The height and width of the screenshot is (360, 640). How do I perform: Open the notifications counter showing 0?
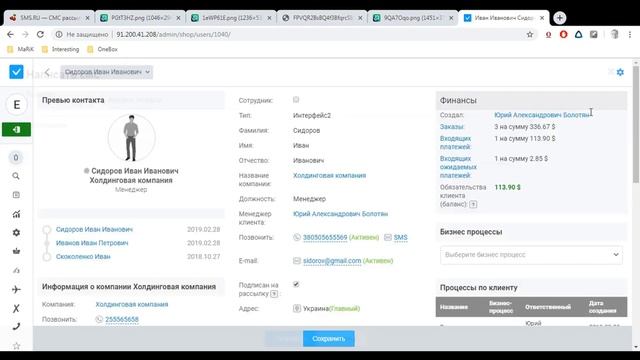(x=16, y=158)
